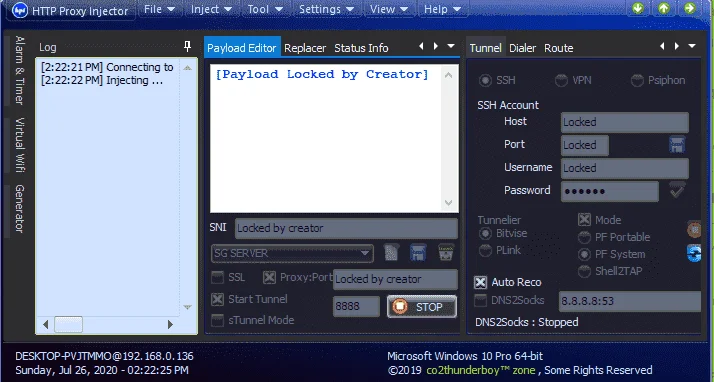Click the SNI input field
The height and width of the screenshot is (382, 714).
[x=346, y=228]
